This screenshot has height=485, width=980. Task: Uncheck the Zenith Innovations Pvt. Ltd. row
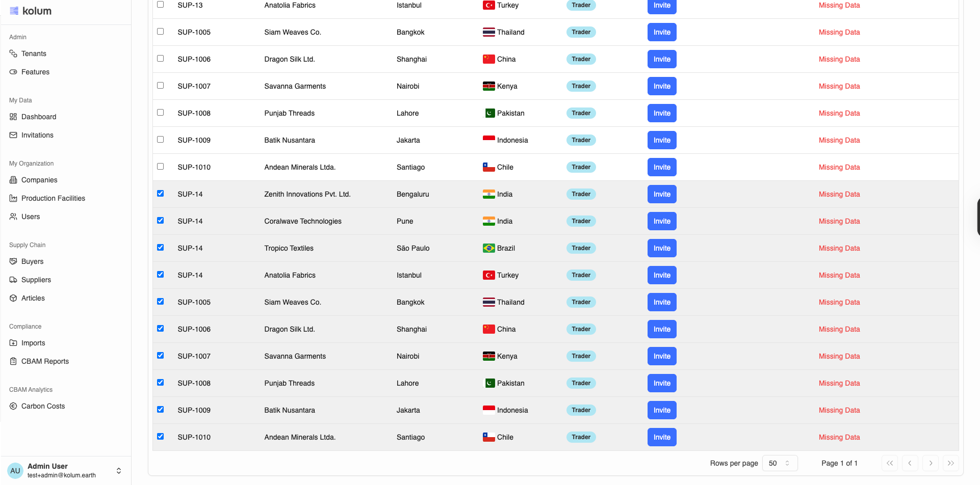point(161,194)
